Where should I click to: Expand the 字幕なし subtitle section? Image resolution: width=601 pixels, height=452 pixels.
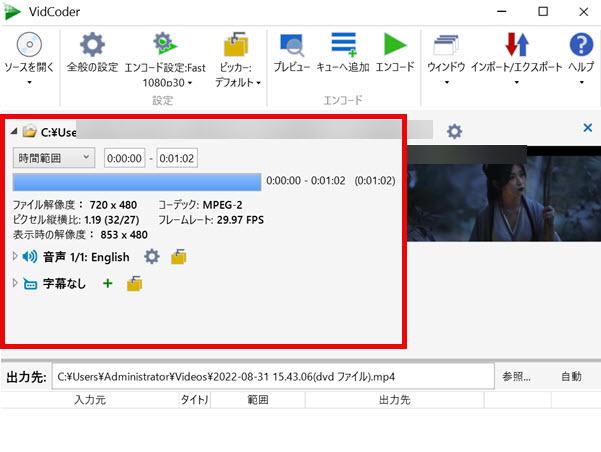pyautogui.click(x=15, y=284)
